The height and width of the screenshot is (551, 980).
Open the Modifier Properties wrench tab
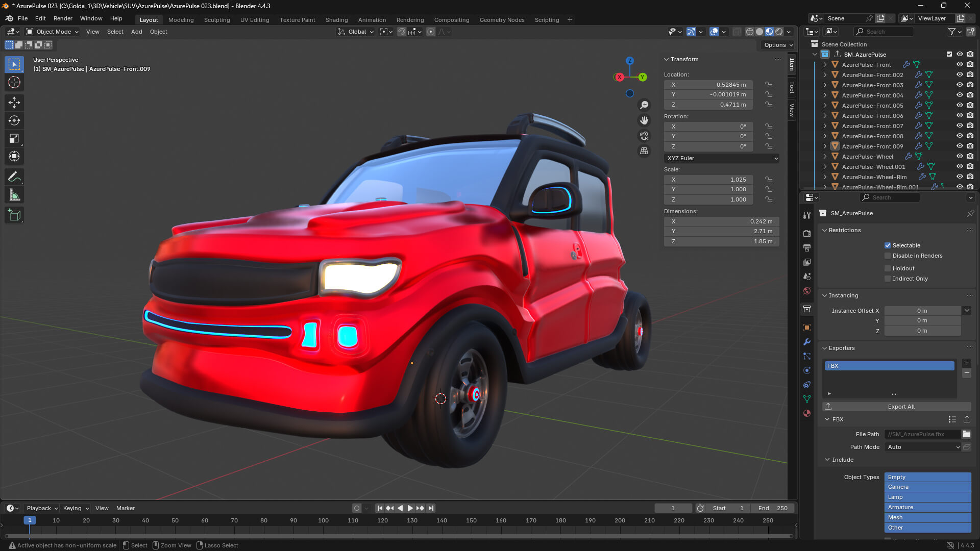(x=807, y=342)
